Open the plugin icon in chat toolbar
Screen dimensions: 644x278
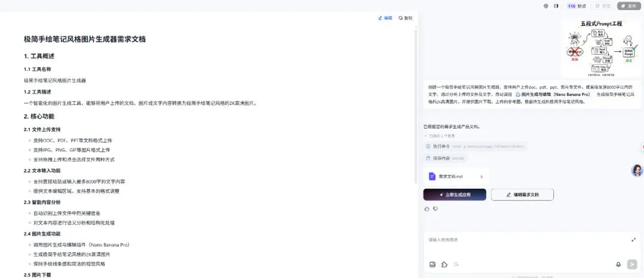click(444, 264)
